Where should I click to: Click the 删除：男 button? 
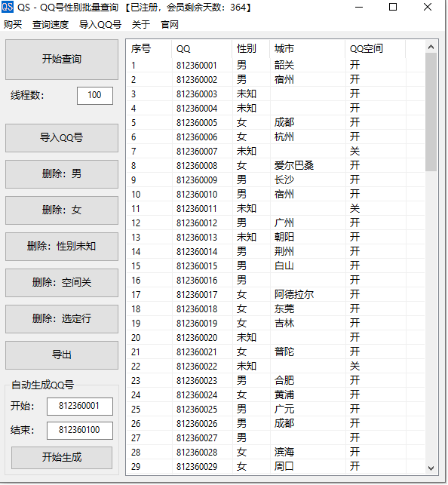pyautogui.click(x=62, y=173)
